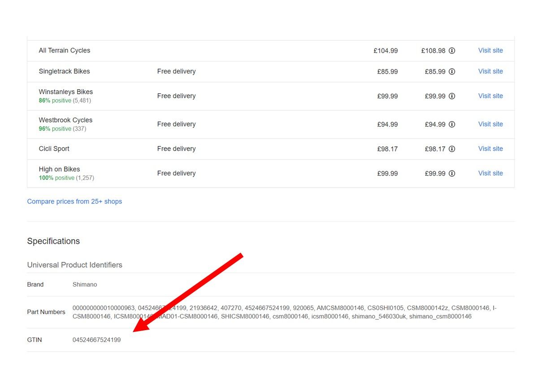Visit site for Westbrook Cycles

point(490,124)
